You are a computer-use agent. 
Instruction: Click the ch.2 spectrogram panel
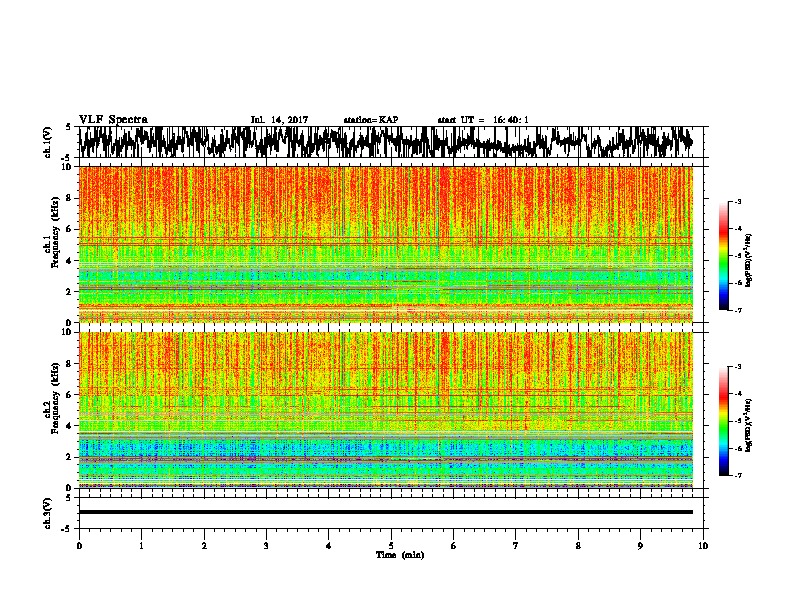pyautogui.click(x=386, y=410)
